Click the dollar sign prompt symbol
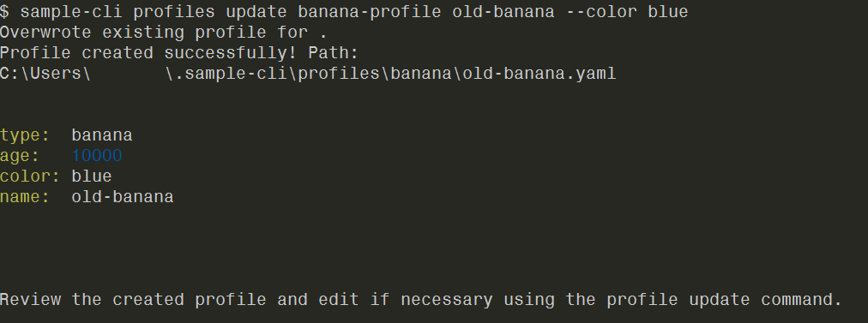Viewport: 868px width, 323px height. (5, 12)
